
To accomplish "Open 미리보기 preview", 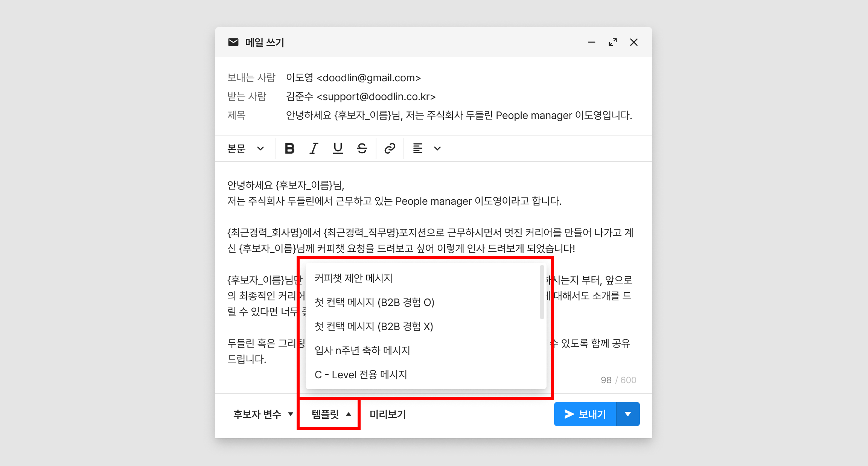I will click(x=387, y=414).
